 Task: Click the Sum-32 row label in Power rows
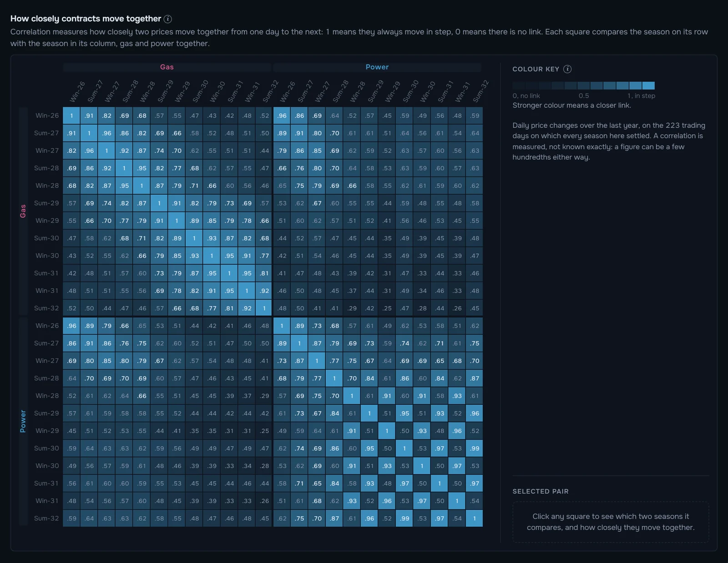tap(46, 518)
